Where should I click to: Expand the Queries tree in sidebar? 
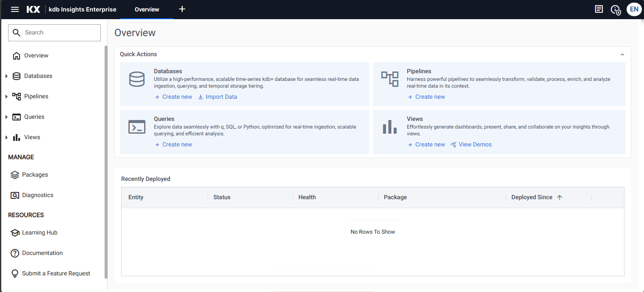(x=6, y=117)
